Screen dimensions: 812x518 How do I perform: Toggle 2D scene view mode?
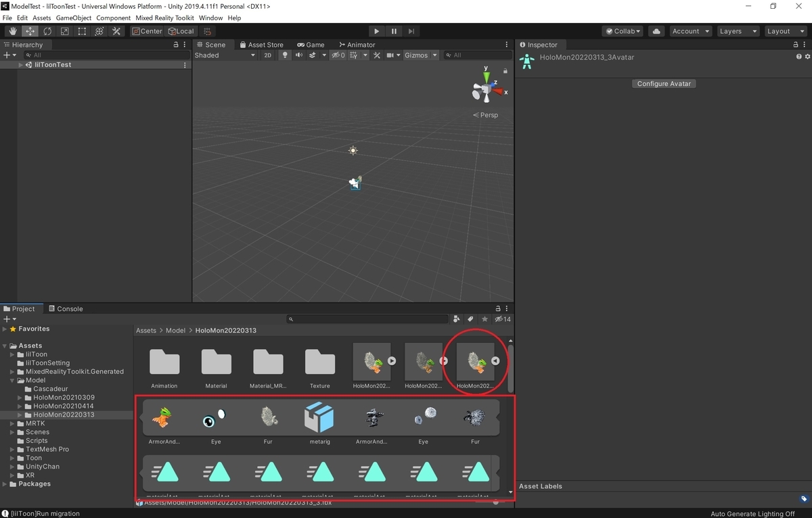pos(268,55)
